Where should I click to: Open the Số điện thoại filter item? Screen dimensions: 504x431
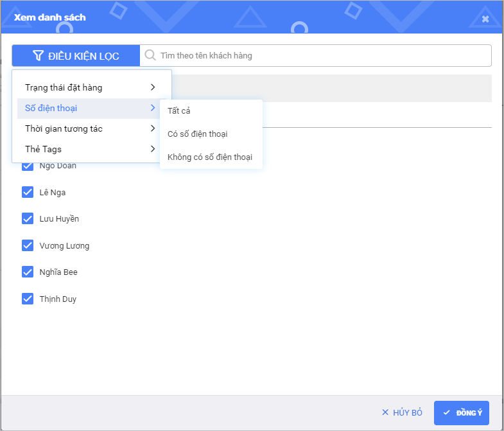click(x=51, y=108)
